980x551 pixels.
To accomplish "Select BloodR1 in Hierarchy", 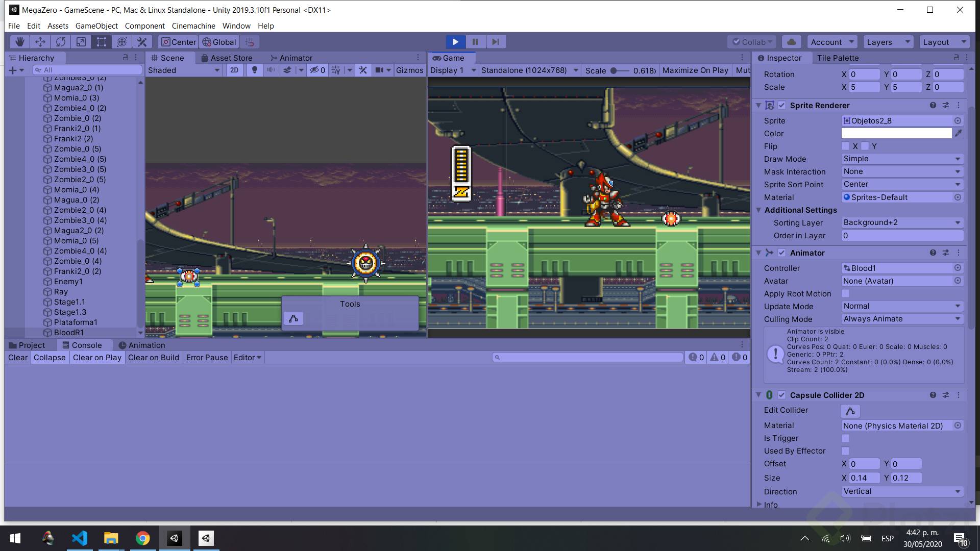I will point(69,333).
